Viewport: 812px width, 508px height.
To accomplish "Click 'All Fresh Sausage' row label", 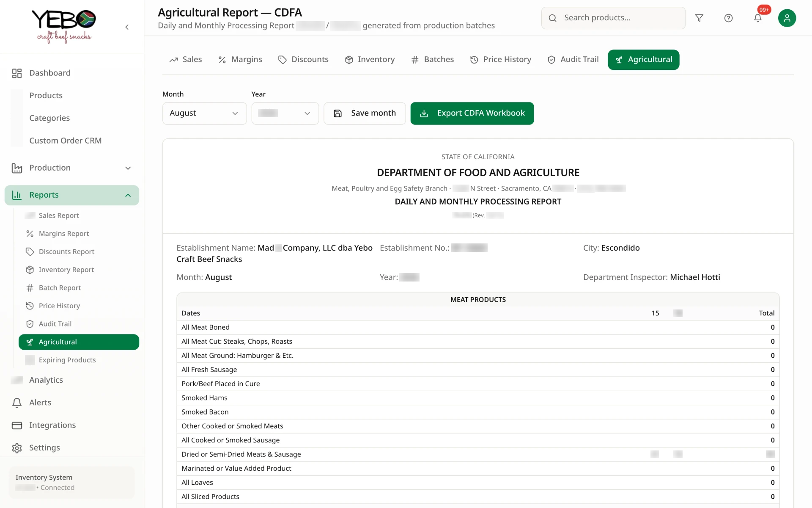I will pos(209,370).
